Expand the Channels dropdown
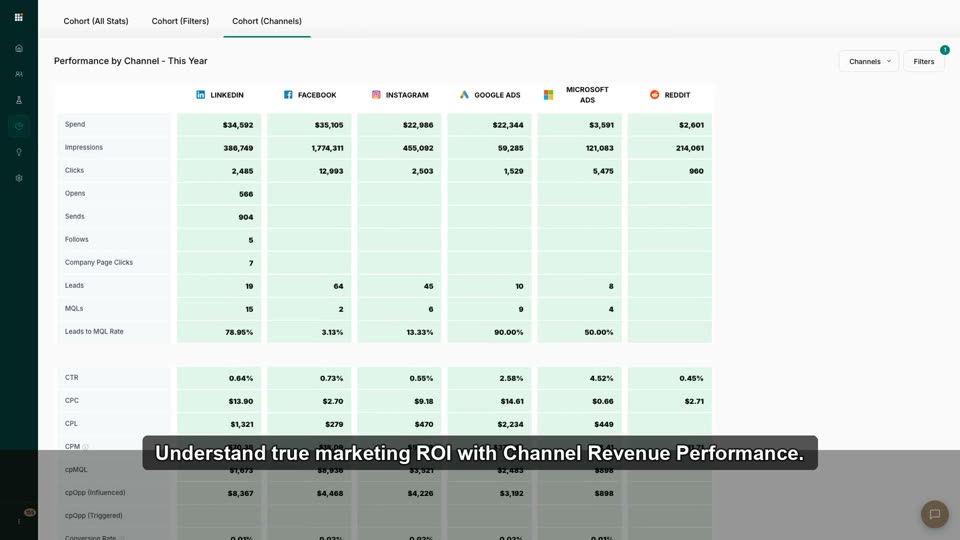 coord(869,61)
